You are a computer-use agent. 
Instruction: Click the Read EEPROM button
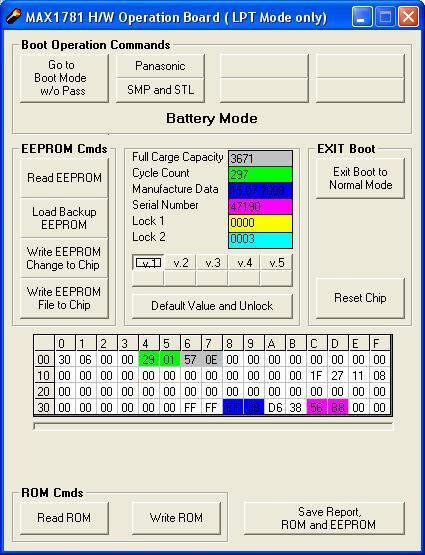click(x=64, y=178)
